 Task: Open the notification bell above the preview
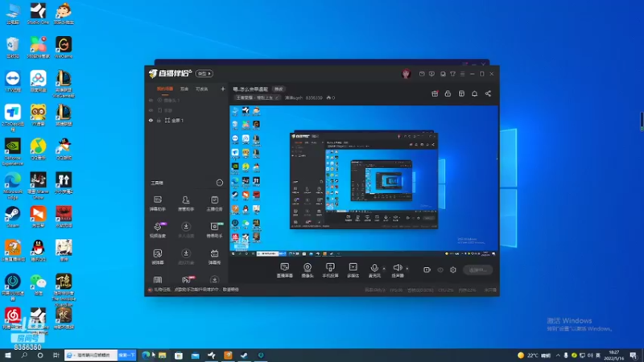474,93
